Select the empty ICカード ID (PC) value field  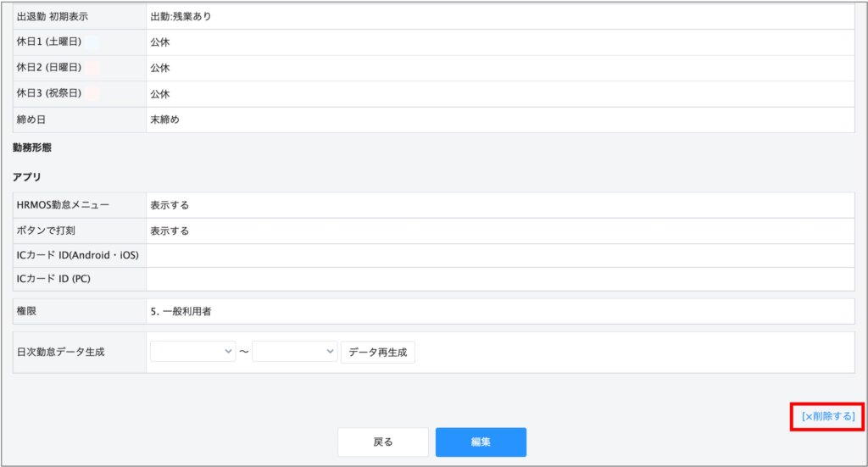point(499,279)
